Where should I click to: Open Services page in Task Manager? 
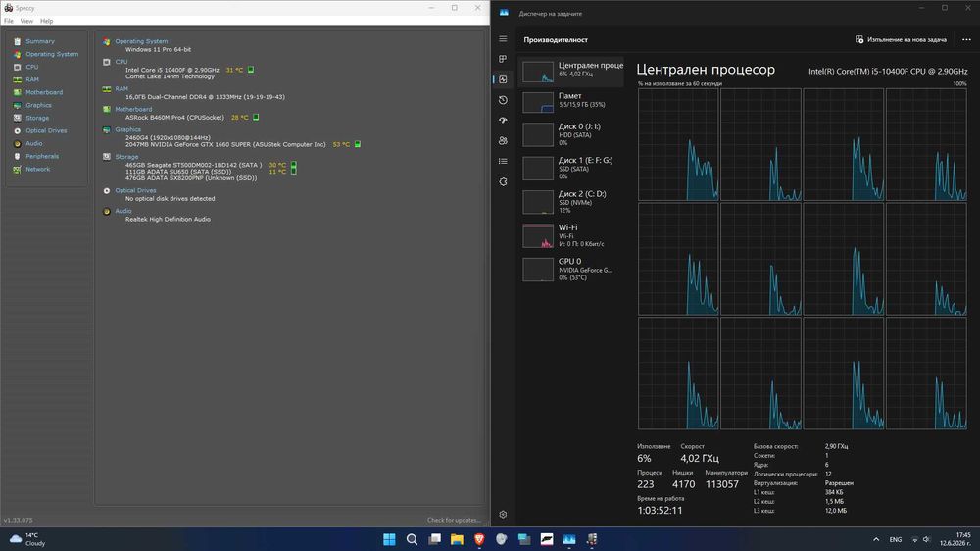tap(503, 181)
